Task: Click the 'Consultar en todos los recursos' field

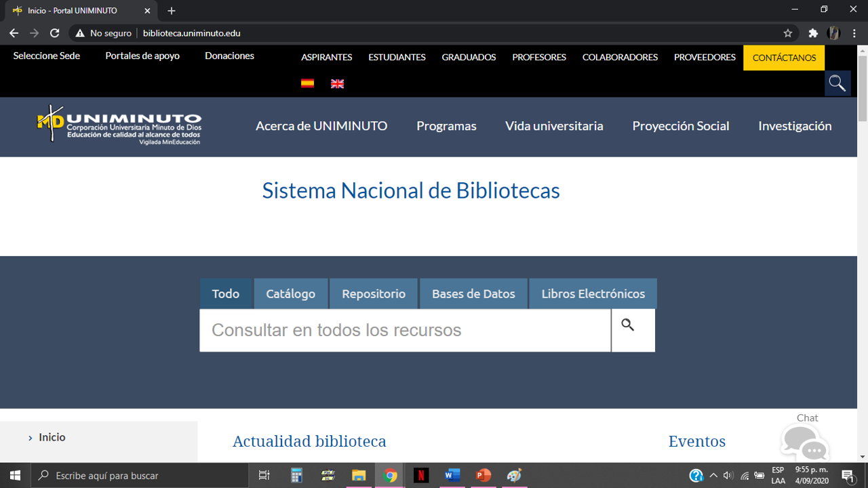Action: pyautogui.click(x=406, y=330)
